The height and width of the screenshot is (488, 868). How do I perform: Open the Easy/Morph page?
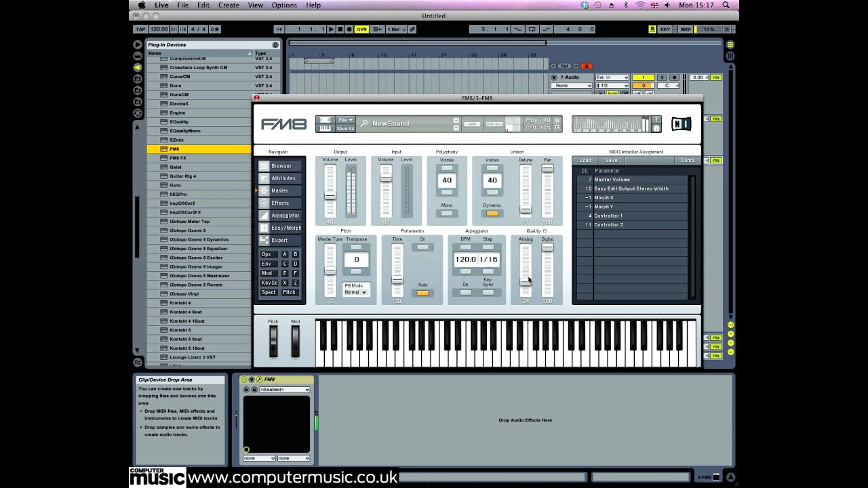tap(281, 228)
